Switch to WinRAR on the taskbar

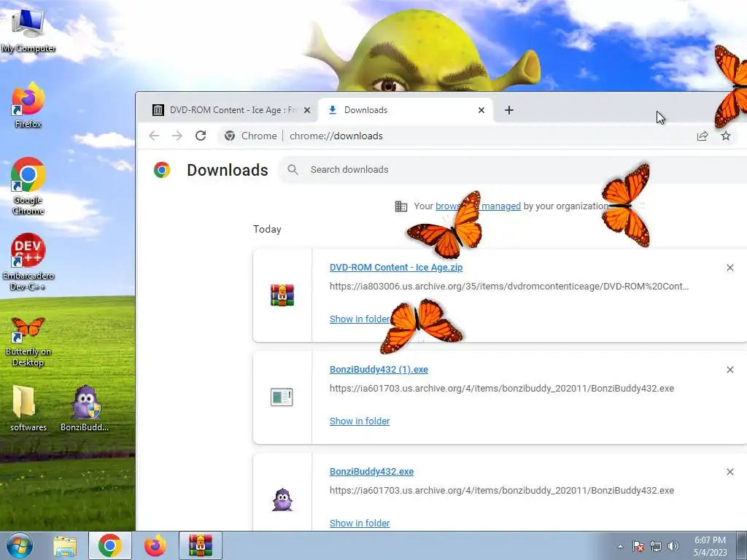coord(201,545)
